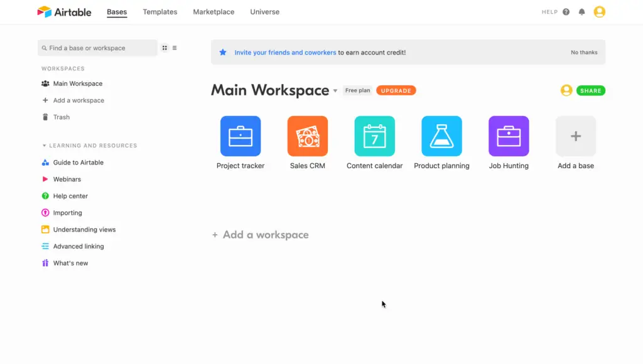Click the Trash bin icon
The image size is (643, 364).
click(45, 117)
